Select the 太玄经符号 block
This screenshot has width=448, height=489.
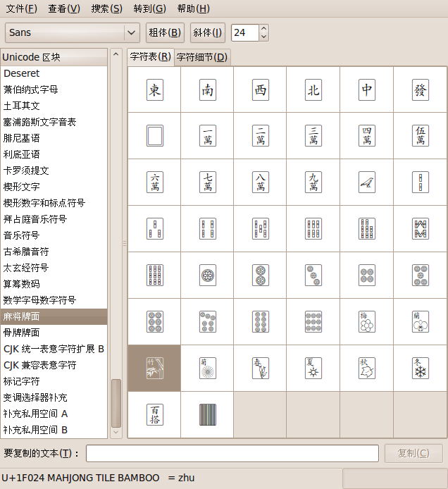[54, 268]
